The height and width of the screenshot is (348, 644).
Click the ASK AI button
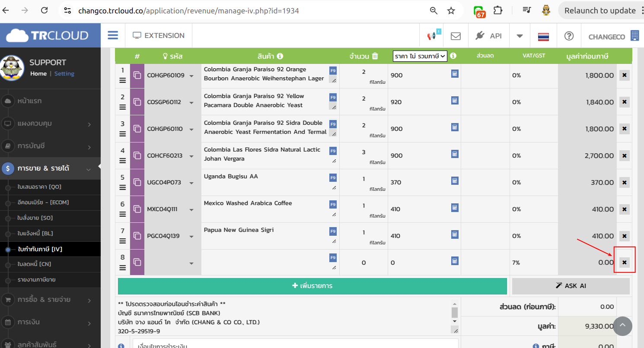(x=571, y=286)
